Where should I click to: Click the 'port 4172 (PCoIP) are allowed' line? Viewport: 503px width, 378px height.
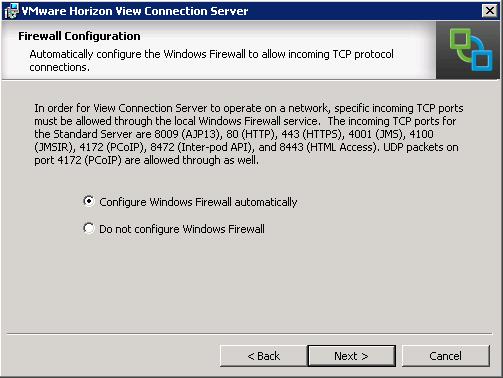(x=146, y=160)
